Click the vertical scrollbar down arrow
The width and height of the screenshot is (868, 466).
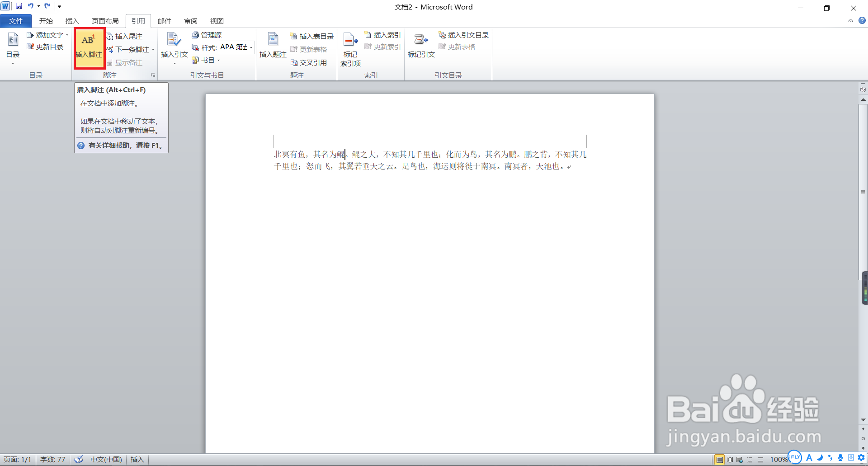pos(863,420)
